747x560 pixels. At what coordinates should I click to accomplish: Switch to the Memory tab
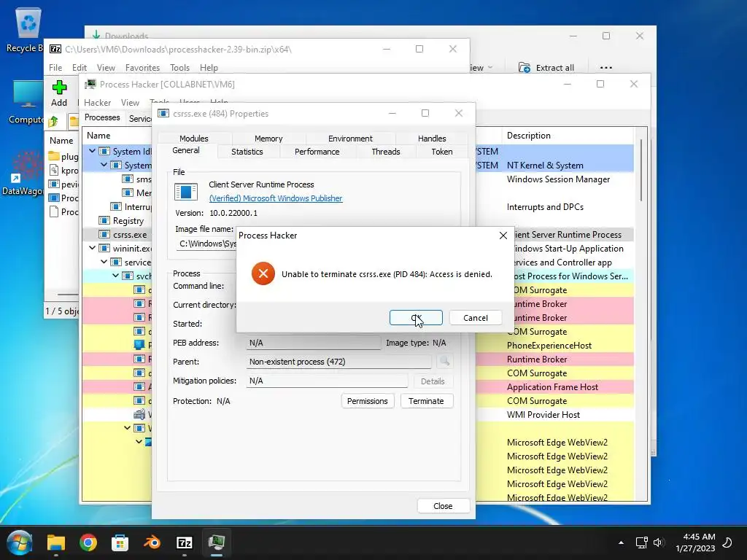tap(268, 139)
